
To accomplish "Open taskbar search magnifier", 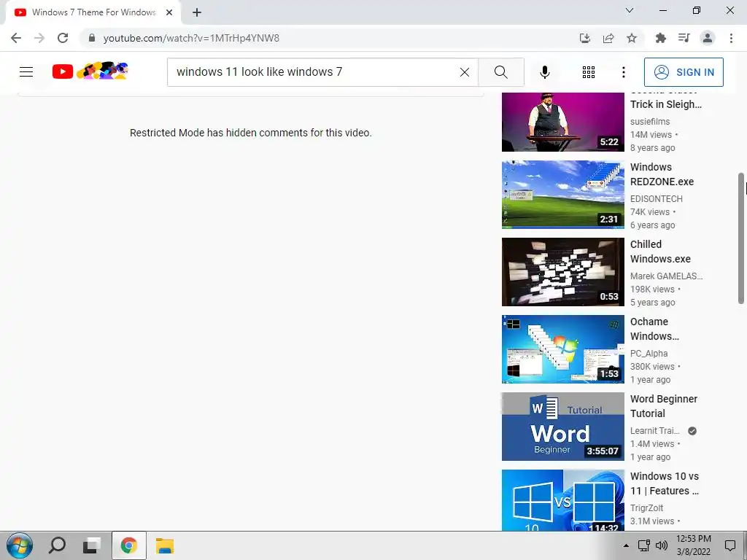I will point(57,545).
